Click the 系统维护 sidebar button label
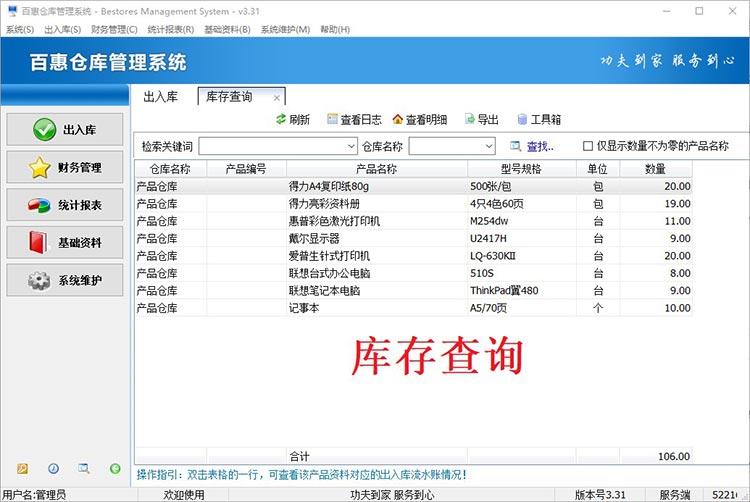Screen dimensions: 750x502 coord(79,280)
